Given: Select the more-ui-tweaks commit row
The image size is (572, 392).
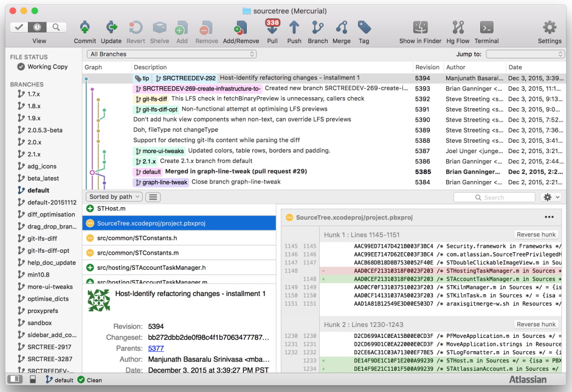Looking at the screenshot, I should 325,151.
